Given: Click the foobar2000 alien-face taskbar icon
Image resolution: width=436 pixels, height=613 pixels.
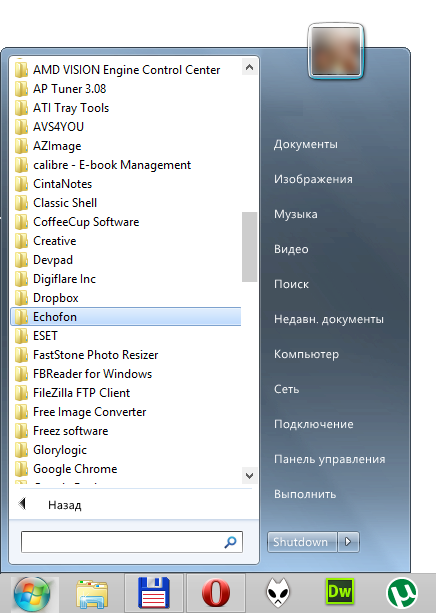Looking at the screenshot, I should tap(278, 593).
